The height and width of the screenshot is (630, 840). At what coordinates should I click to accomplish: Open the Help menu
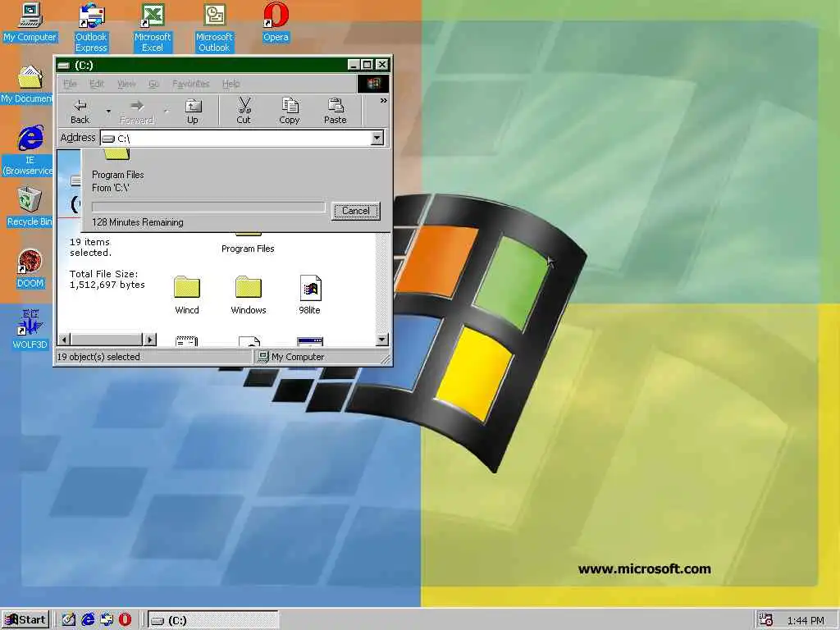click(231, 84)
